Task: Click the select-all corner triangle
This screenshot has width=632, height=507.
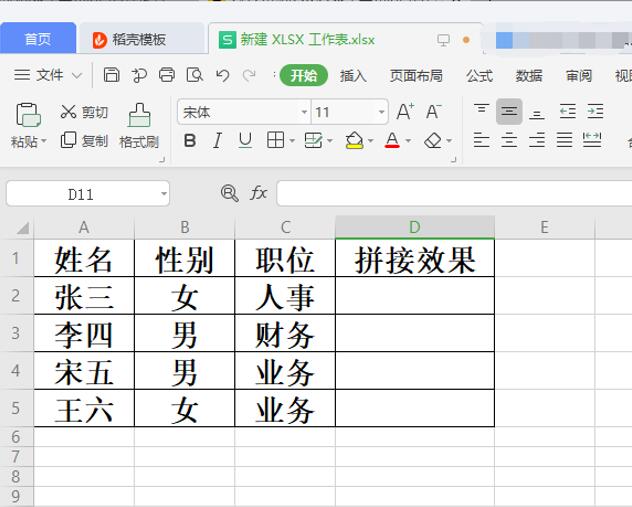Action: [x=22, y=228]
